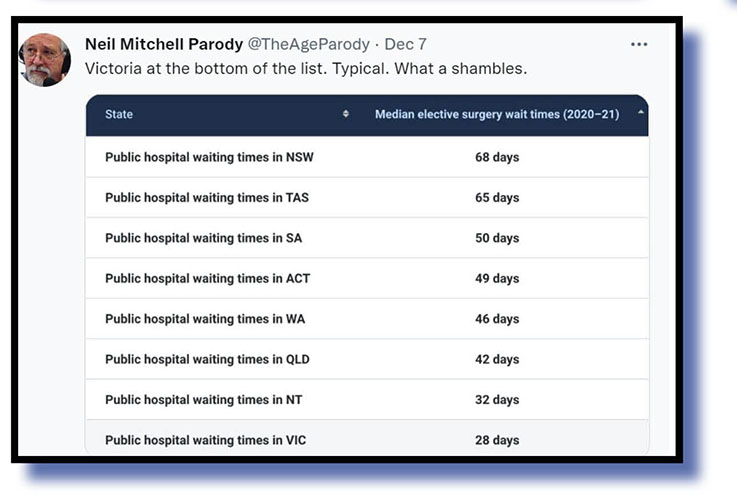Select the NT waiting times row
The height and width of the screenshot is (504, 737).
(203, 400)
